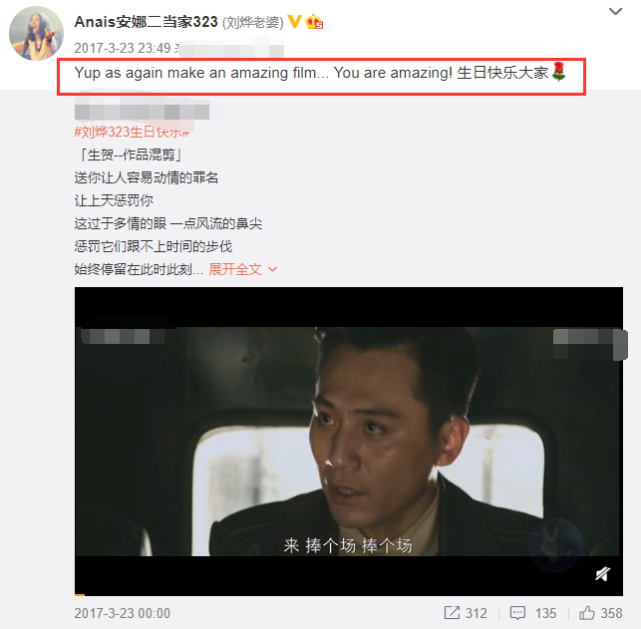Click the repost share icon
Viewport: 641px width, 629px height.
coord(452,613)
